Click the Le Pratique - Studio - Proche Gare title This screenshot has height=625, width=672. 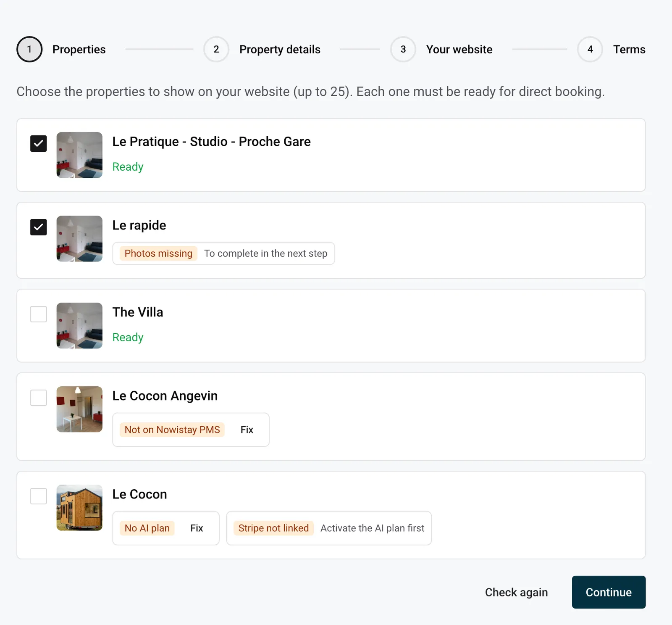pyautogui.click(x=211, y=142)
